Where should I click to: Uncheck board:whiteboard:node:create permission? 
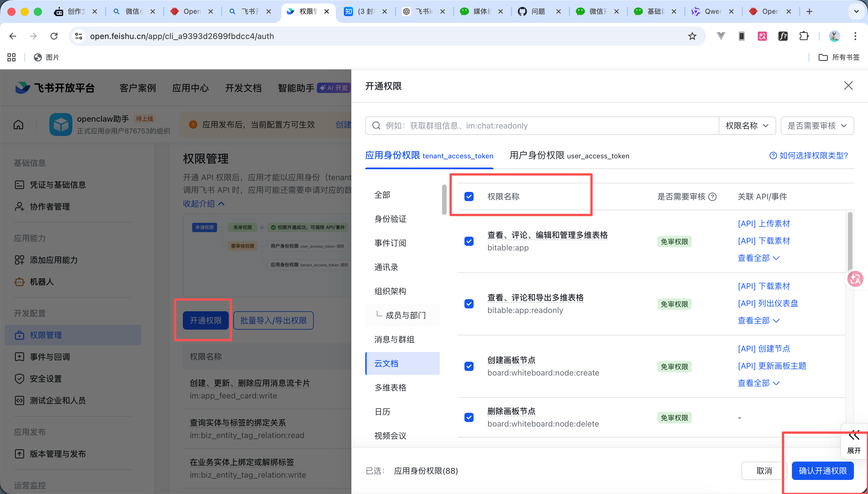pyautogui.click(x=469, y=366)
